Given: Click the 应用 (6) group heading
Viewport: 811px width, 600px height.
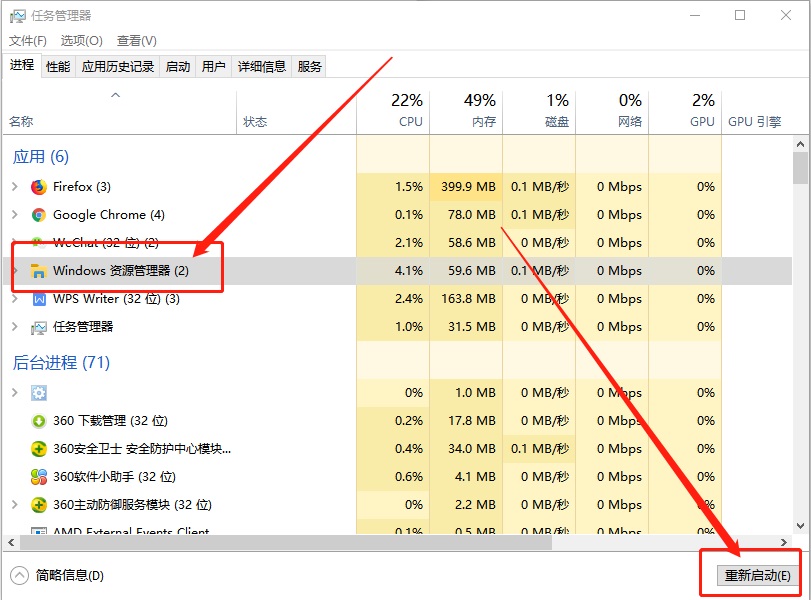Looking at the screenshot, I should pyautogui.click(x=41, y=157).
